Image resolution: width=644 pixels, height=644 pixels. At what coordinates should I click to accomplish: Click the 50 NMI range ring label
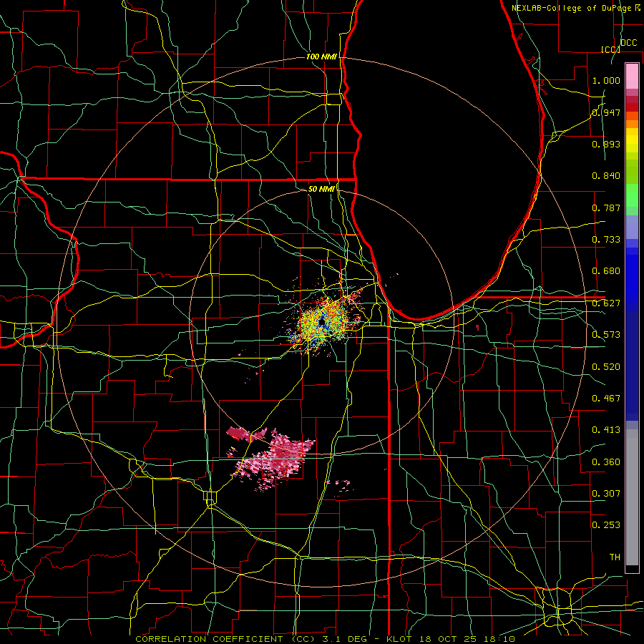point(321,189)
